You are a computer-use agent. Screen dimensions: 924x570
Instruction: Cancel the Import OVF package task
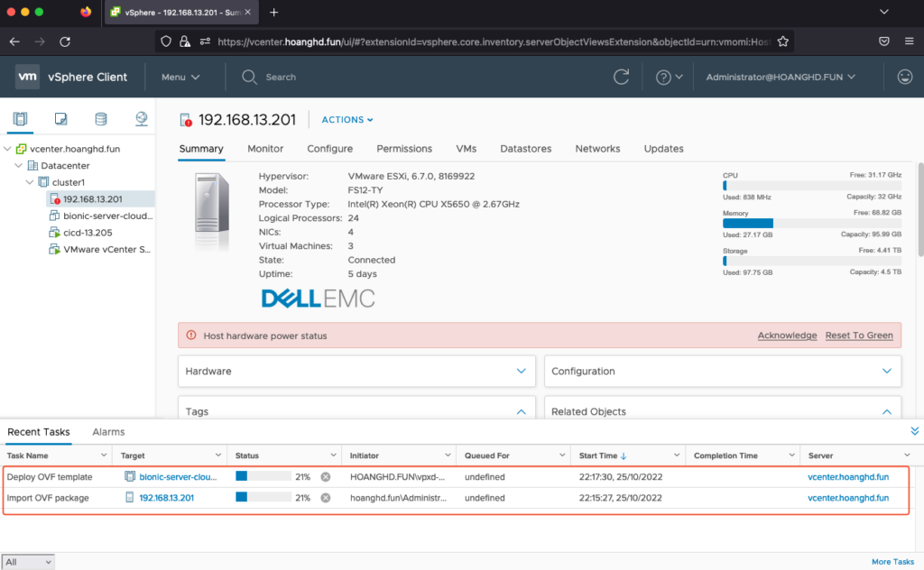(325, 498)
